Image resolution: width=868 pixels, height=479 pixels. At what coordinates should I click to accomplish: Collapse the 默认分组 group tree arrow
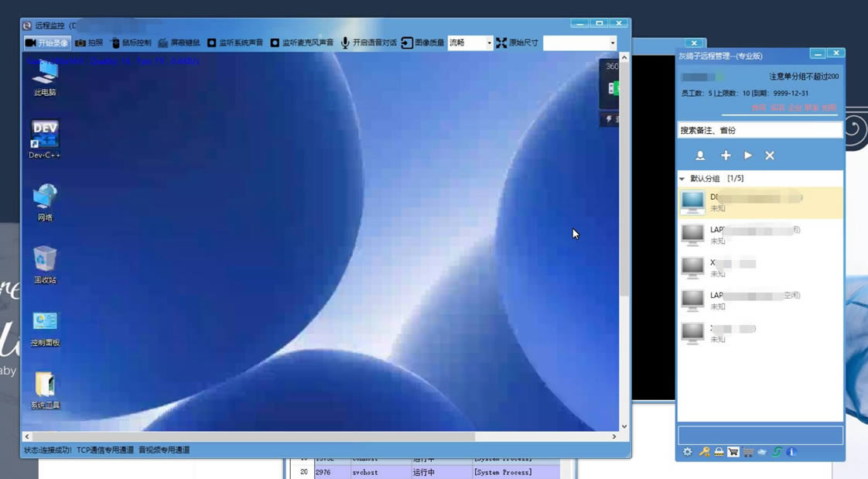(682, 179)
